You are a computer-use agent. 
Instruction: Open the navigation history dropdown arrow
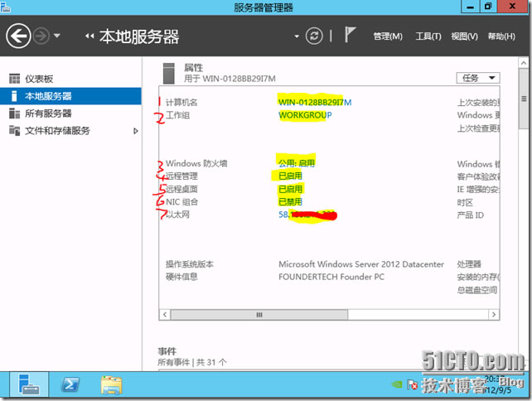(57, 36)
